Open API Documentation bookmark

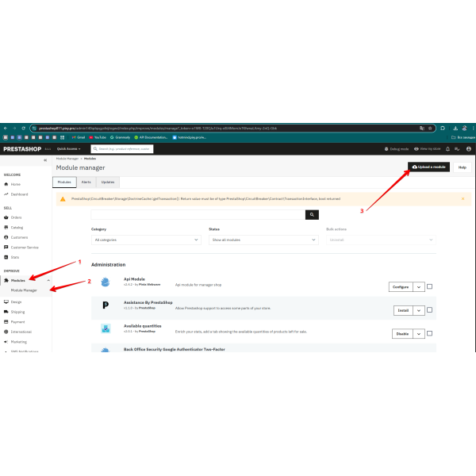[x=151, y=137]
